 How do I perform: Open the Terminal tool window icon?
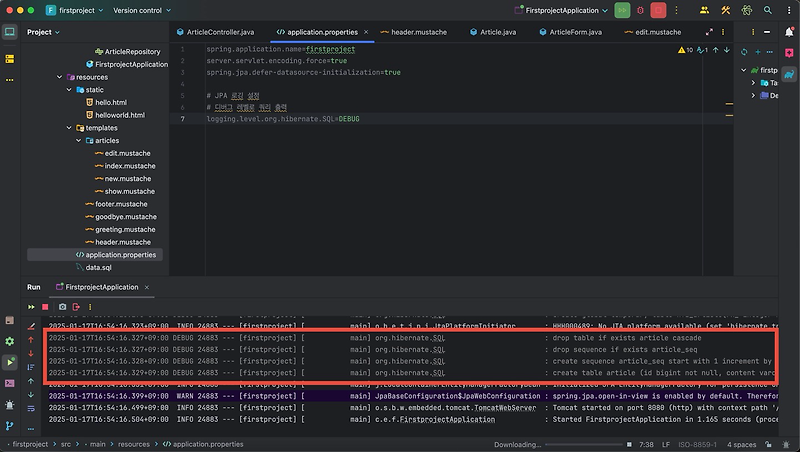[10, 383]
